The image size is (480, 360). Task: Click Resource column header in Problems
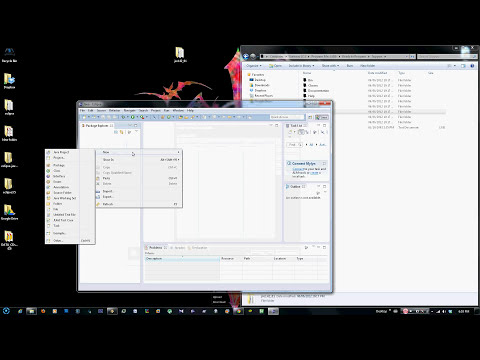pos(231,258)
